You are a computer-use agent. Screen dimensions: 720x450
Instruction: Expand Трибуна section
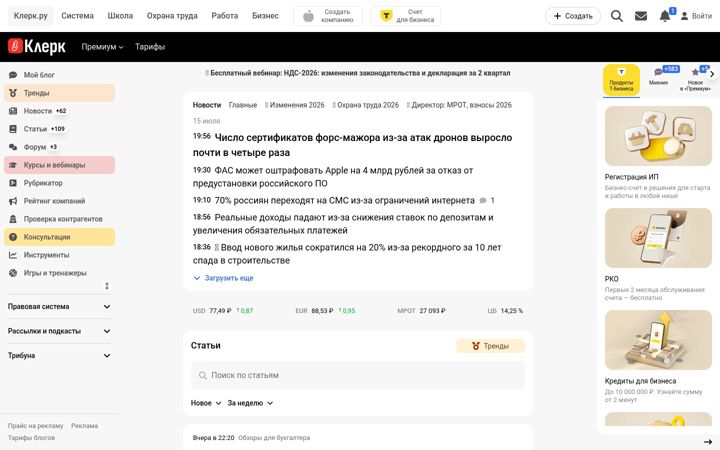pyautogui.click(x=59, y=355)
